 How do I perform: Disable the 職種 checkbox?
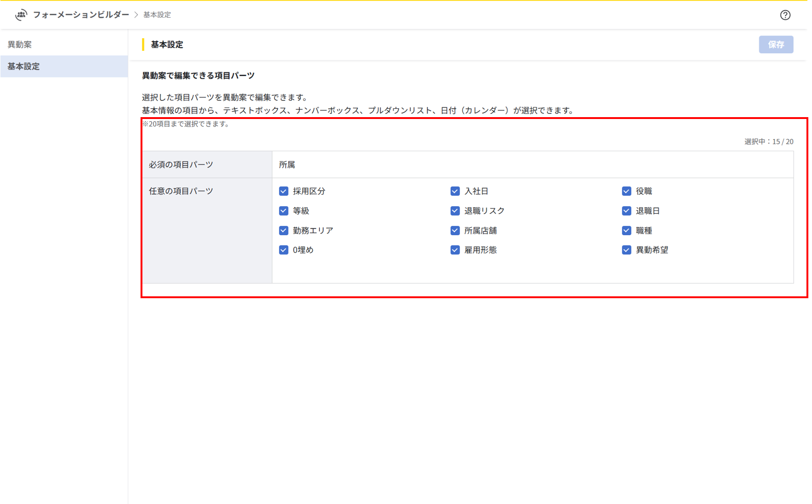pos(626,231)
